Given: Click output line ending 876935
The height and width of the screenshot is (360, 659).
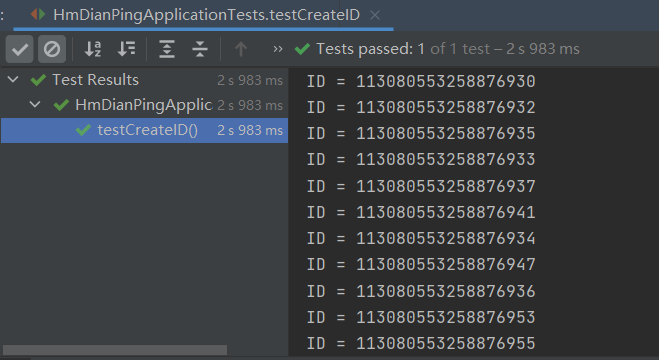Looking at the screenshot, I should tap(421, 133).
